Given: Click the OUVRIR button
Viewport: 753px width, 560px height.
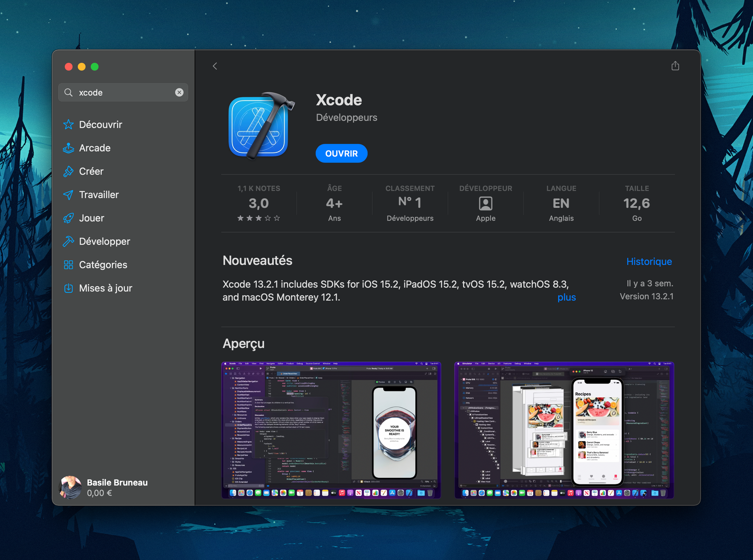Looking at the screenshot, I should click(x=341, y=153).
